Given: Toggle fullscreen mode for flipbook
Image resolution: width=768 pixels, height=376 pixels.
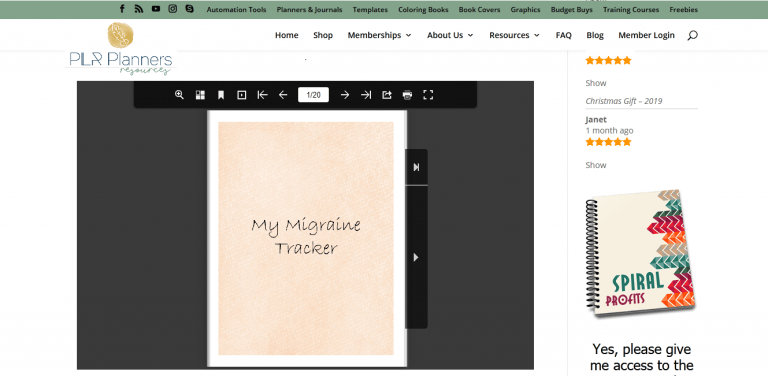Looking at the screenshot, I should (x=428, y=95).
